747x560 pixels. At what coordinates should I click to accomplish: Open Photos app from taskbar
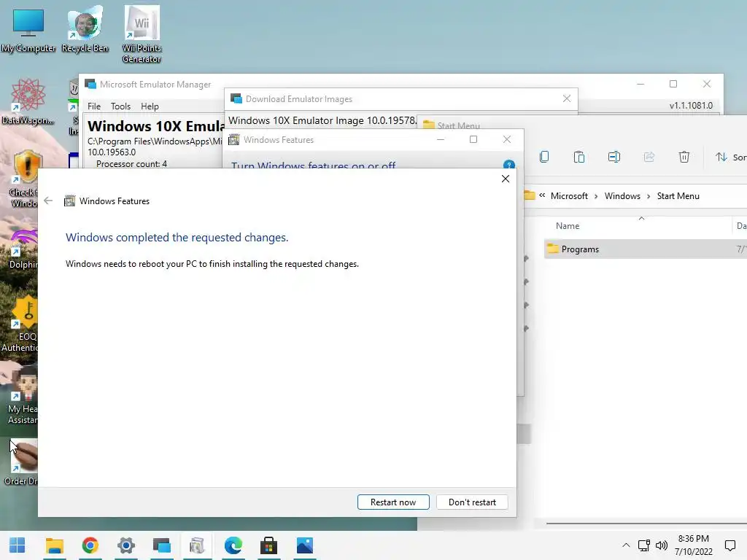point(305,545)
